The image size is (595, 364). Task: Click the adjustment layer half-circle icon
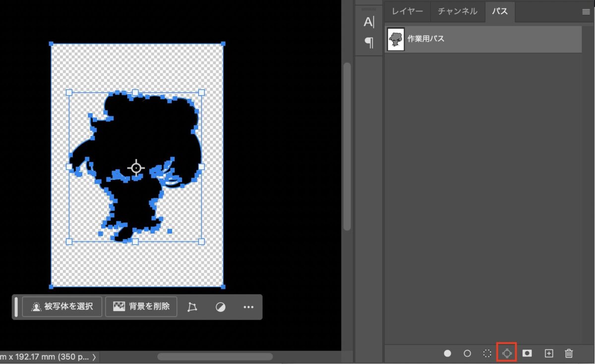(x=221, y=307)
